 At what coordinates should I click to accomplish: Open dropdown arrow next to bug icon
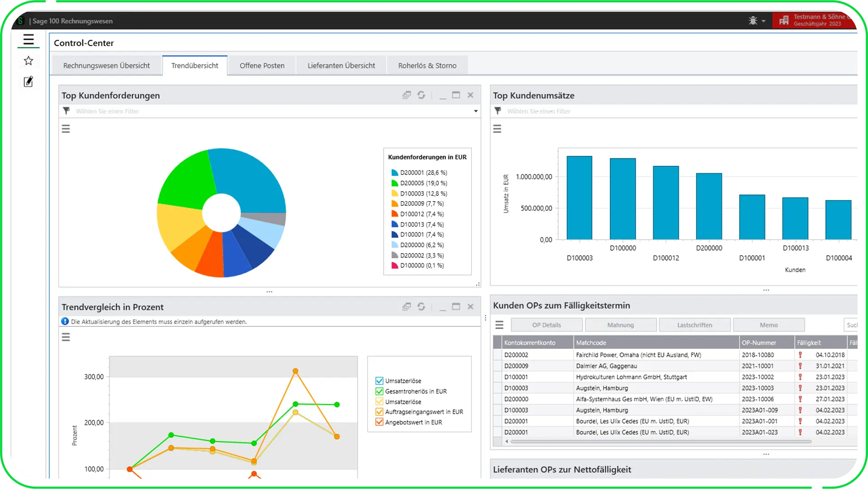[764, 21]
